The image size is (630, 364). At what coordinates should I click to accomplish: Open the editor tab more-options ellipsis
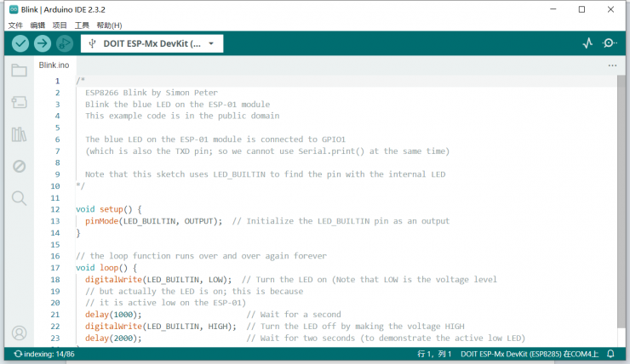612,65
